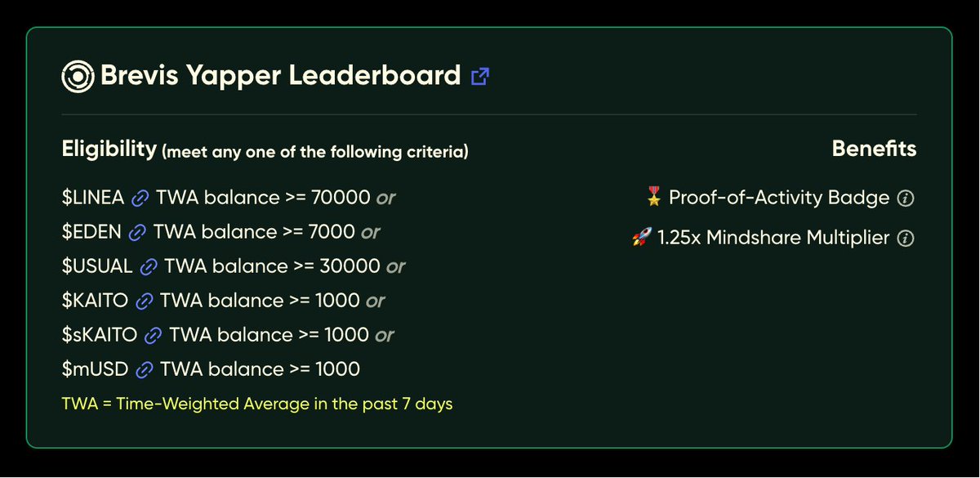980x478 pixels.
Task: Show info for Proof-of-Activity Badge
Action: 905,198
